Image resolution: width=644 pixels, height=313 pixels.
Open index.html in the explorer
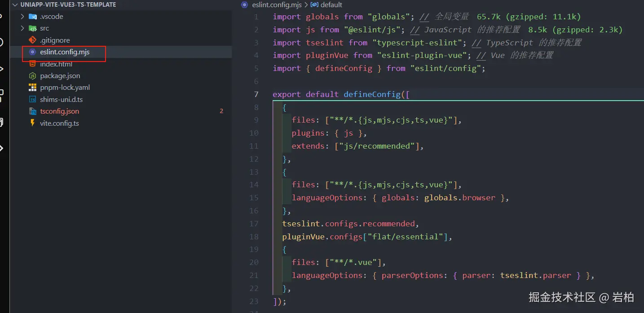point(121,64)
